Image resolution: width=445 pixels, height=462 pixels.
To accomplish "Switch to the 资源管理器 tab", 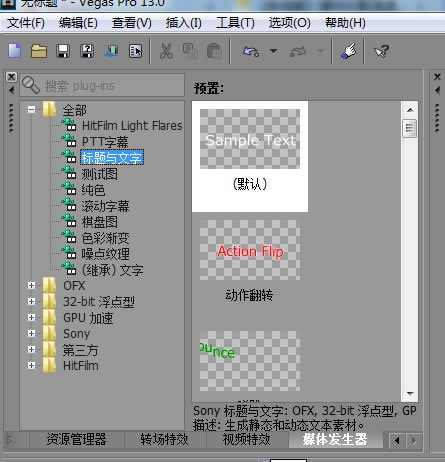I will tap(76, 439).
